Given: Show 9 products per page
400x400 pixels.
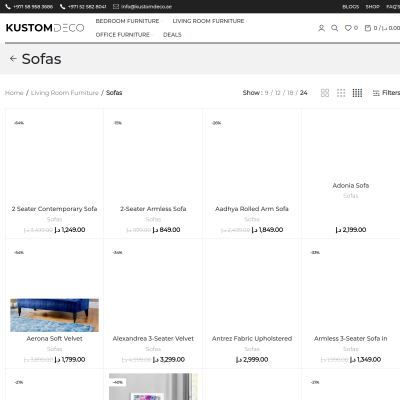Looking at the screenshot, I should tap(266, 93).
